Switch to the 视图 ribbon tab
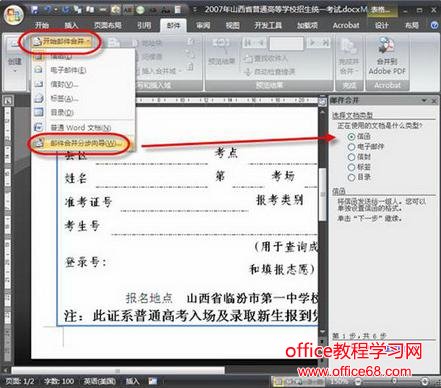The image size is (441, 388). (232, 25)
